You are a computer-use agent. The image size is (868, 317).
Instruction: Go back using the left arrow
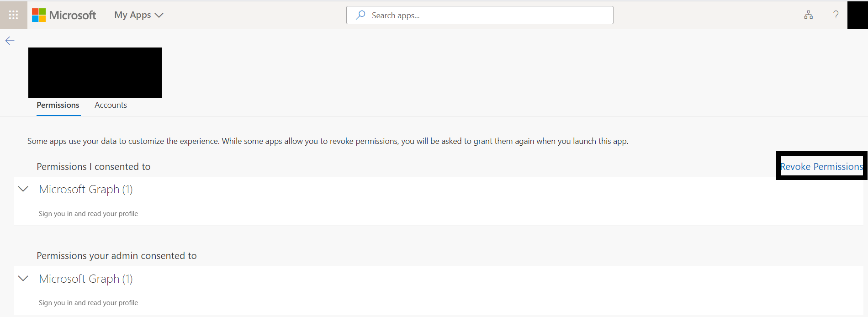(x=10, y=41)
